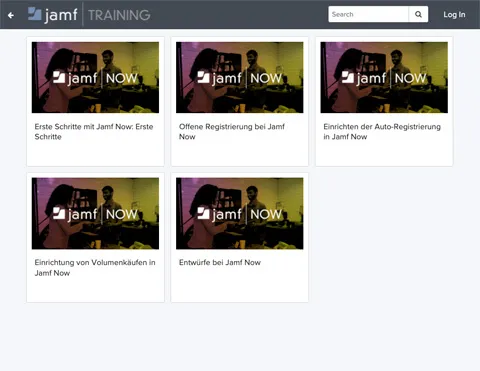The width and height of the screenshot is (480, 371).
Task: Focus the Search input field
Action: (x=368, y=14)
